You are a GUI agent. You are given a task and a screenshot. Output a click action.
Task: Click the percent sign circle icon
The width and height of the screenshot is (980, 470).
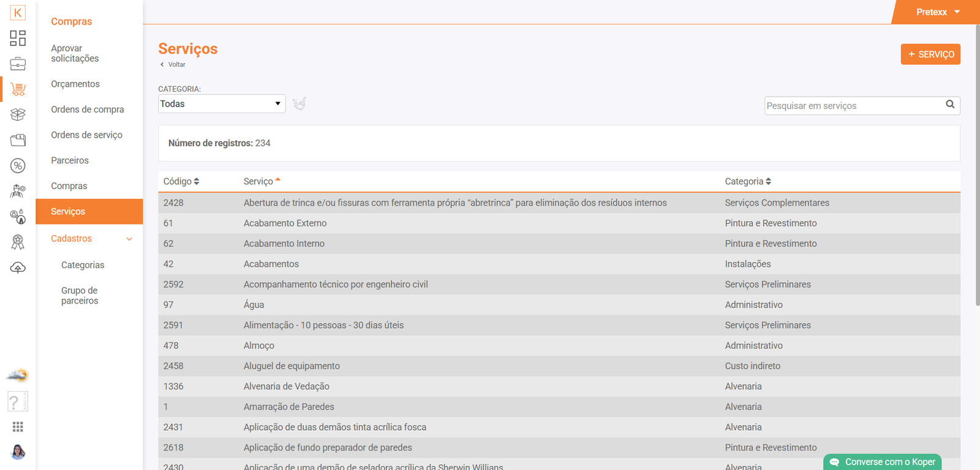(x=18, y=166)
